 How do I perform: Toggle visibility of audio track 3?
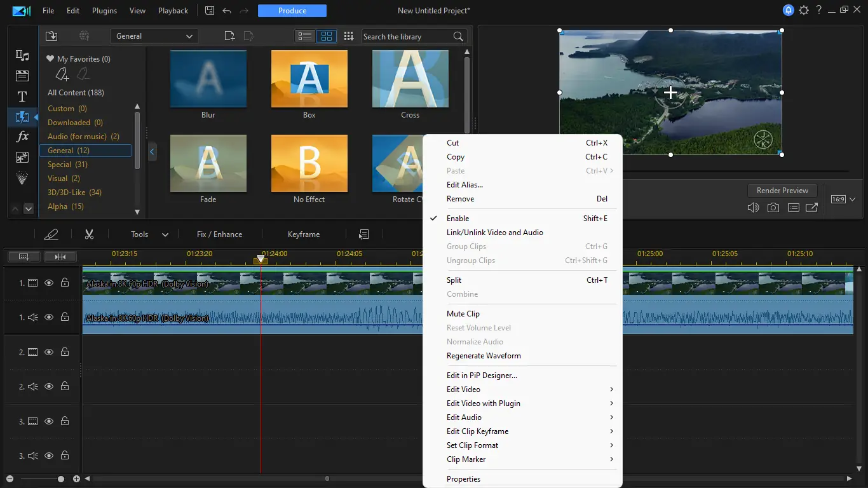coord(49,456)
